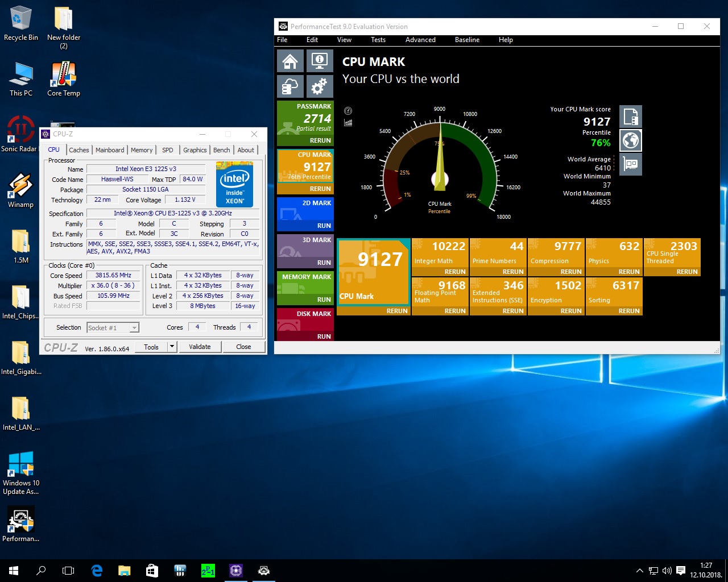
Task: Open the New folder (2) desktop icon
Action: point(64,27)
